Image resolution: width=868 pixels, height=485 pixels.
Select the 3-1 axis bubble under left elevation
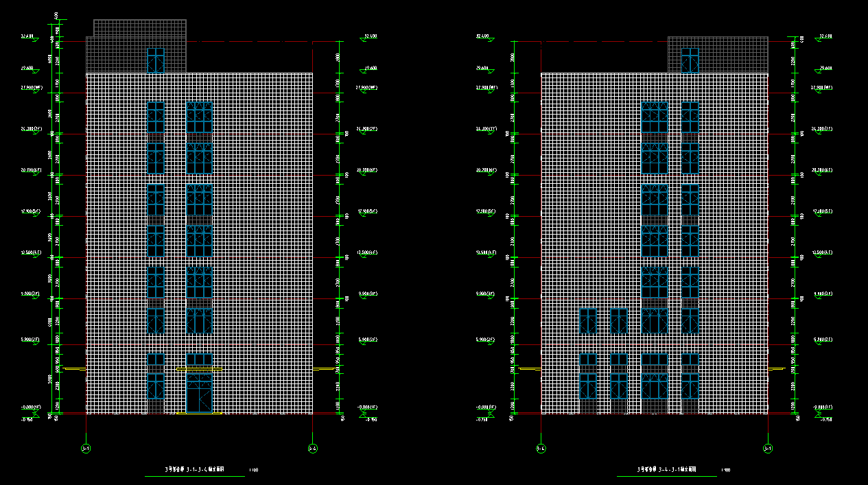pyautogui.click(x=86, y=449)
